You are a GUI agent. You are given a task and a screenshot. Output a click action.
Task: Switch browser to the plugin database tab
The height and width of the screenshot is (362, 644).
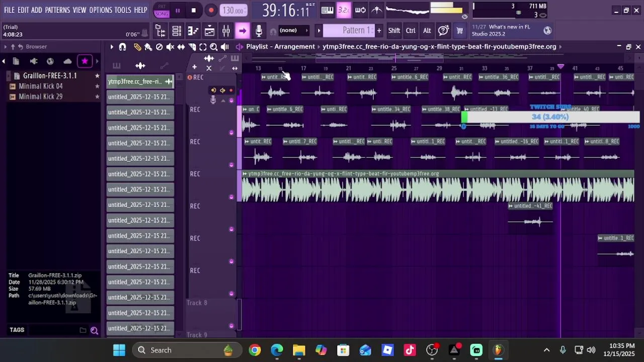[33, 61]
